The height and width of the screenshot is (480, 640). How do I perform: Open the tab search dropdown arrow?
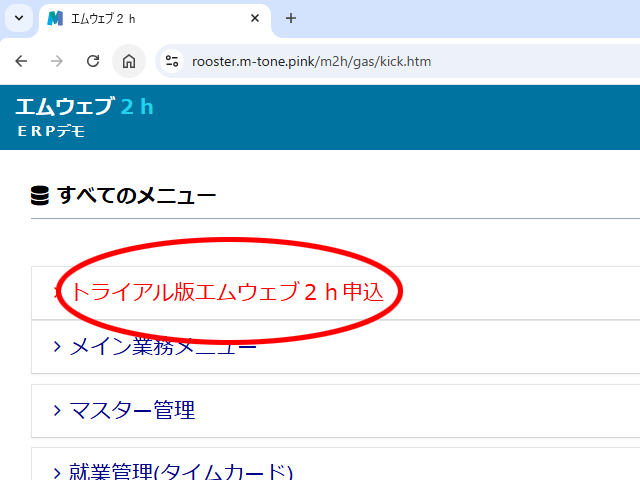[x=19, y=18]
